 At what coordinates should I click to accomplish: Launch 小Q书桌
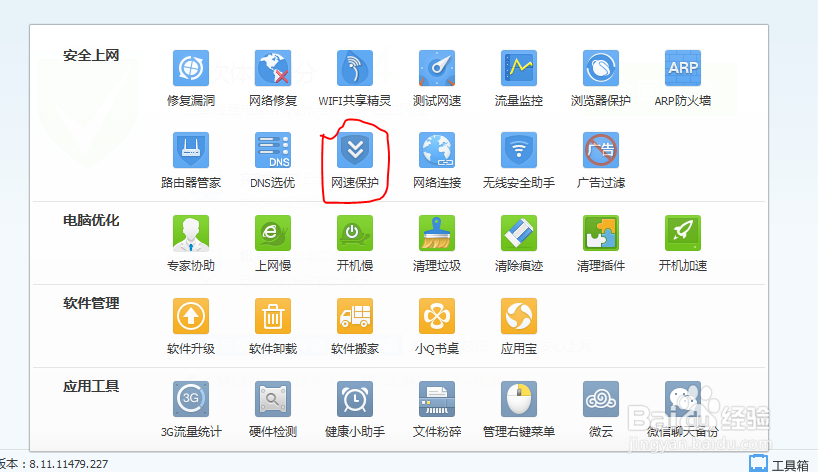click(437, 316)
